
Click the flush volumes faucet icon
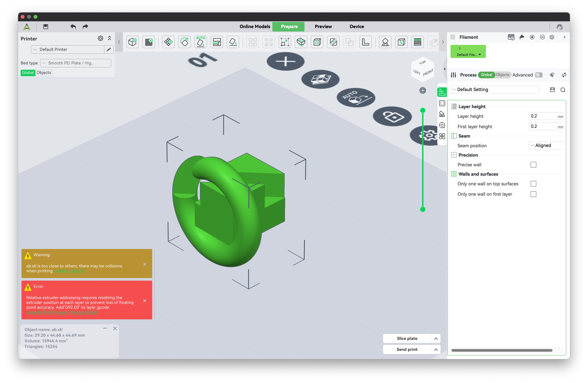pyautogui.click(x=522, y=37)
